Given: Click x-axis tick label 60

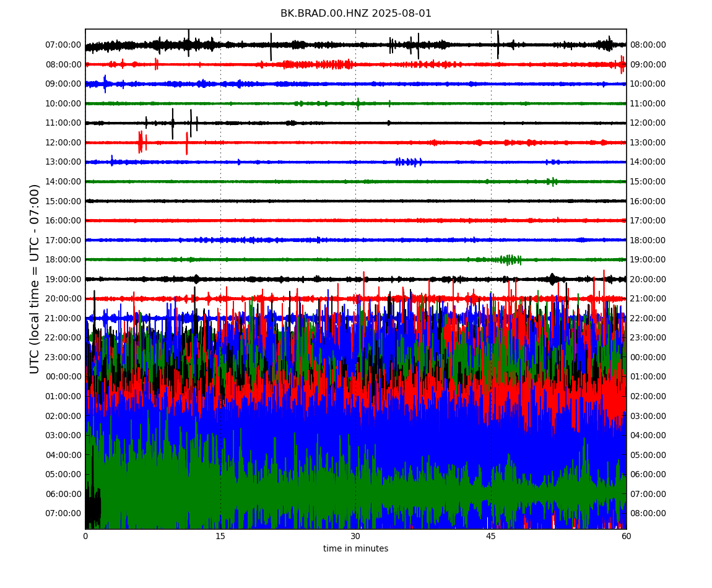Looking at the screenshot, I should click(x=626, y=536).
